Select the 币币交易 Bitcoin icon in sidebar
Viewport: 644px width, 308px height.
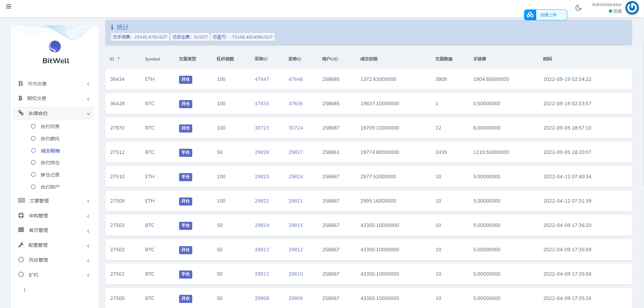[21, 84]
